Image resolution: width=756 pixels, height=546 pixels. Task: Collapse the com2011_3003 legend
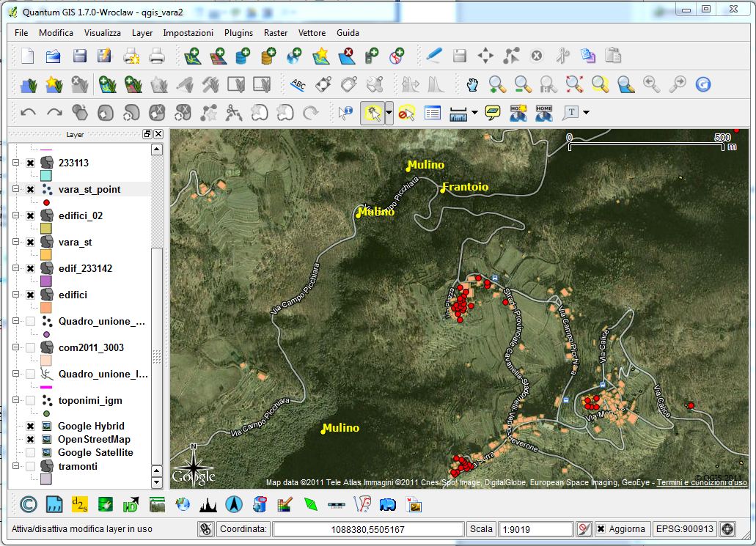click(x=16, y=347)
